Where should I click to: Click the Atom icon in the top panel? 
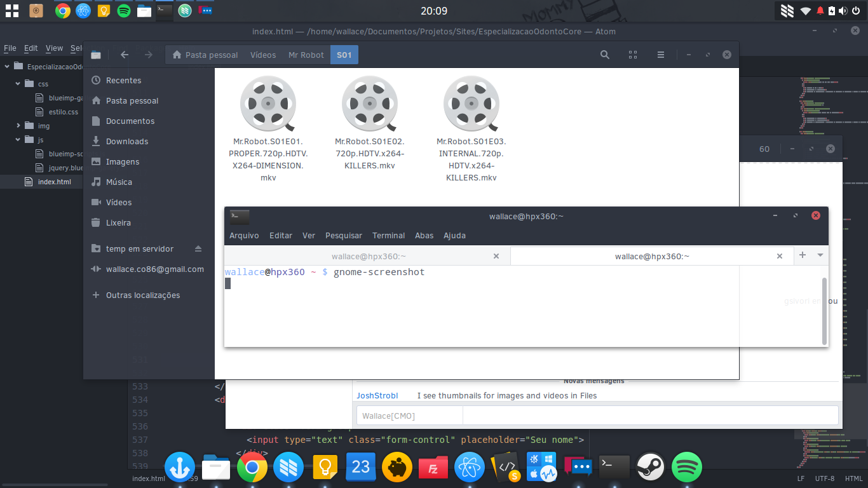83,11
